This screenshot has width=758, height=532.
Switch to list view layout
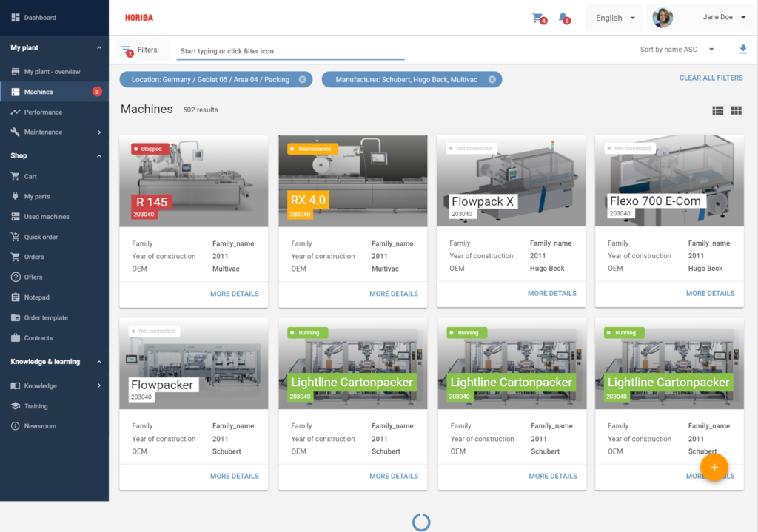[717, 111]
